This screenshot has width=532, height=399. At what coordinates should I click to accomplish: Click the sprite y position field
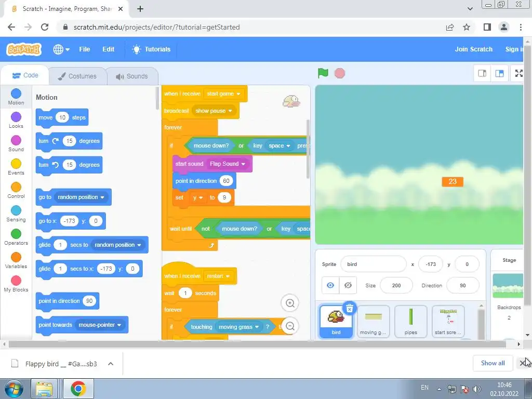coord(467,264)
